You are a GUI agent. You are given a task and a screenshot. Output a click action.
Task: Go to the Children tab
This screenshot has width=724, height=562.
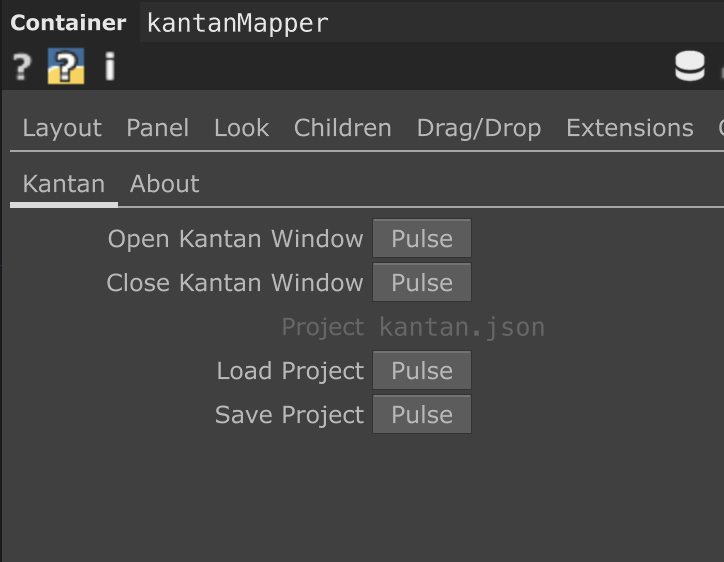[342, 128]
